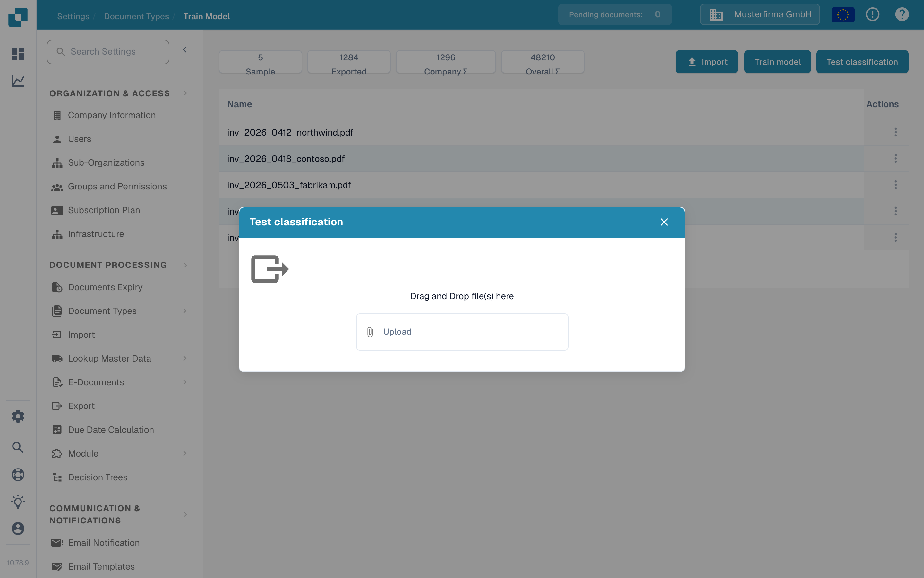Open the help question mark icon

[x=902, y=14]
